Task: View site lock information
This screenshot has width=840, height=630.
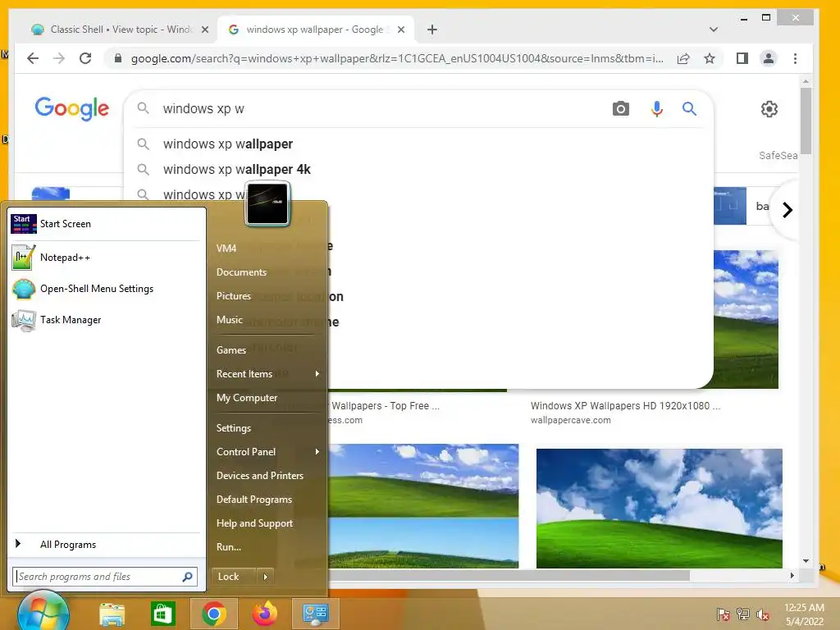Action: [118, 58]
